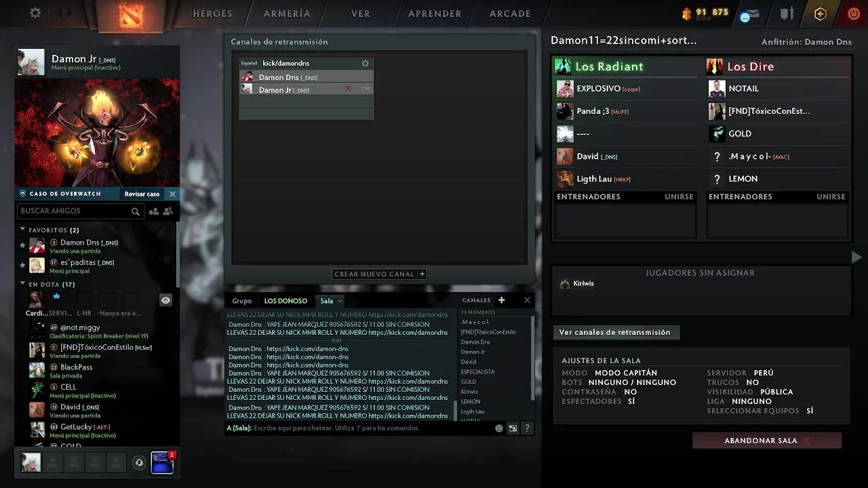Image resolution: width=868 pixels, height=488 pixels.
Task: Click ESPECIALISTA in the channel members list
Action: point(478,371)
